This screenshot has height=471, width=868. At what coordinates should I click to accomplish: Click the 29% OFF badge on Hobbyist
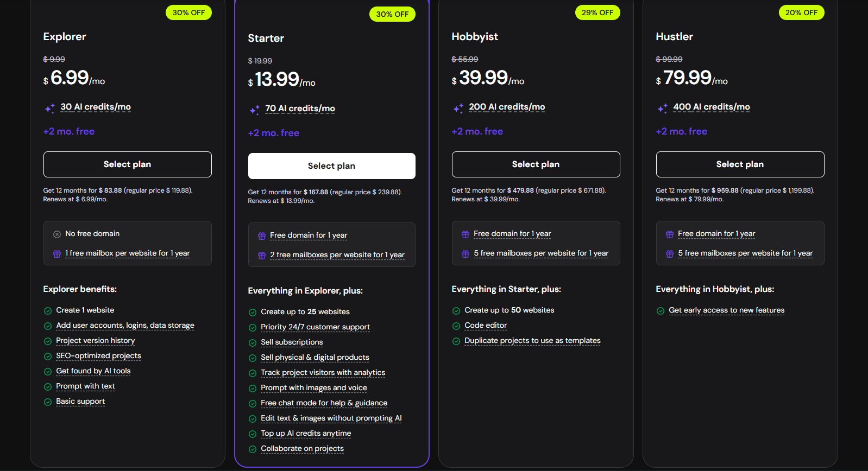(597, 12)
